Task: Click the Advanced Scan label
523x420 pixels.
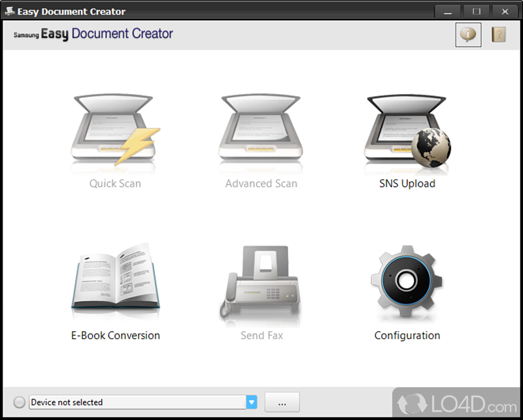Action: (x=261, y=184)
